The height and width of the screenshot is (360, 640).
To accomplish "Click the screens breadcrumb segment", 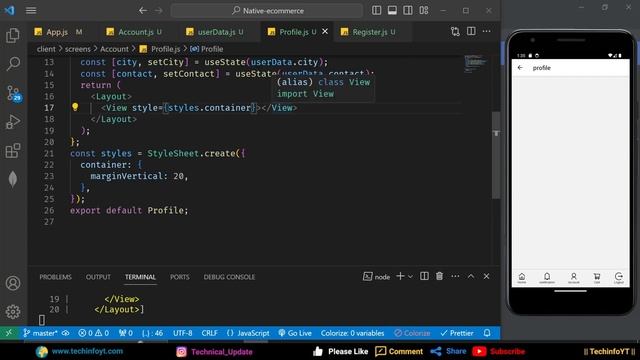I will click(x=78, y=49).
